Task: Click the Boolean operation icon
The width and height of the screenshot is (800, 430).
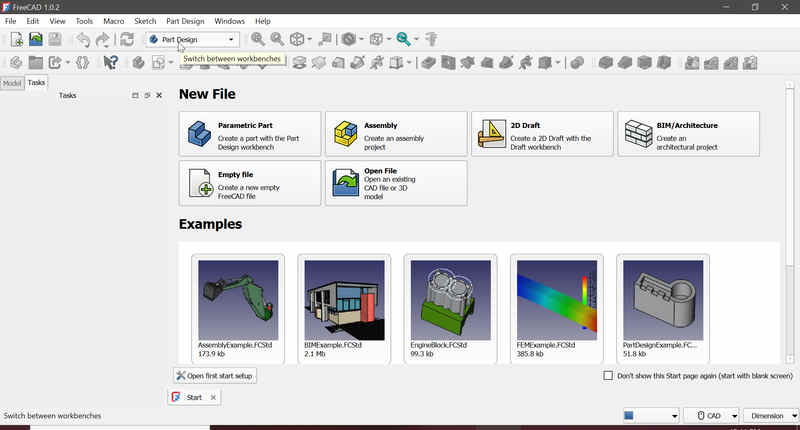Action: (x=577, y=63)
